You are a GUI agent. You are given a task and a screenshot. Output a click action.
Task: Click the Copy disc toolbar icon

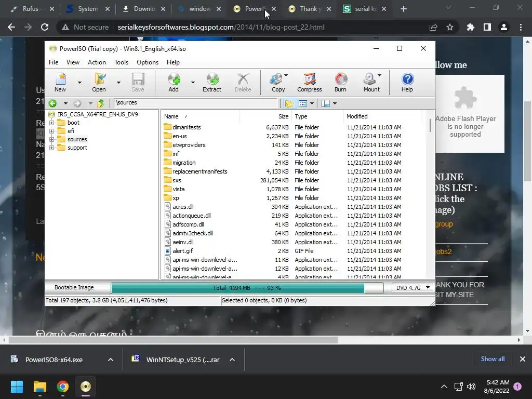(278, 82)
